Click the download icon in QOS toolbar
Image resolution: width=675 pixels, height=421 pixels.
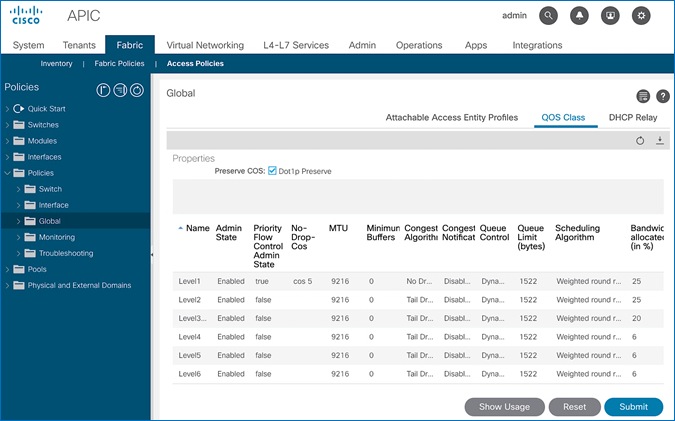(x=660, y=140)
